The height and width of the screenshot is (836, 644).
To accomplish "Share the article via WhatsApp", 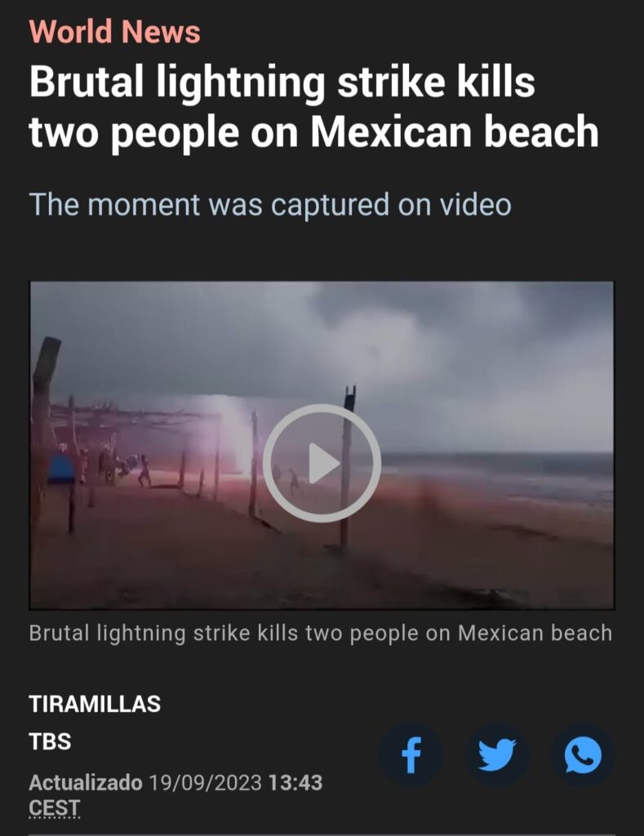I will [583, 755].
